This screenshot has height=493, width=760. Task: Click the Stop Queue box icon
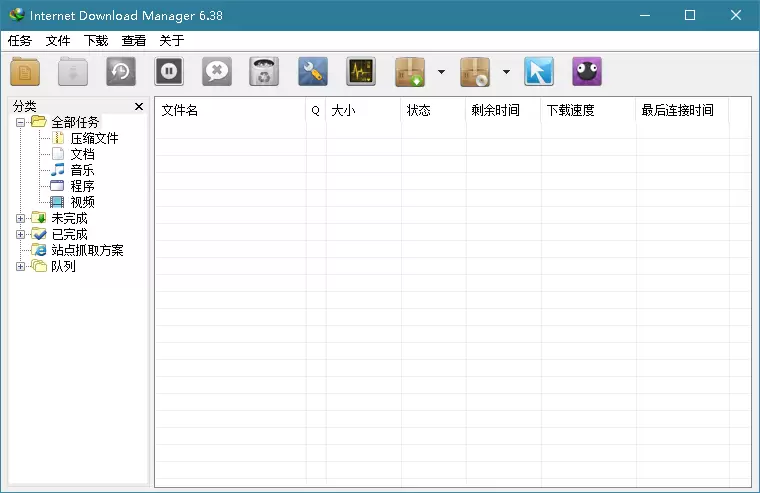click(475, 72)
